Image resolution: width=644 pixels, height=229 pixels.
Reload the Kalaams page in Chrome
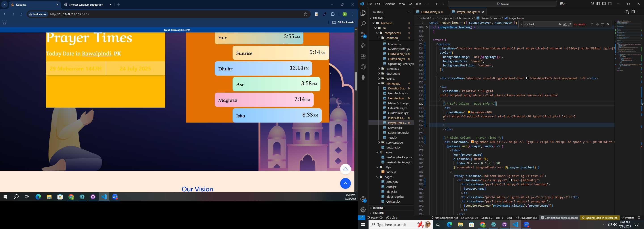[21, 14]
